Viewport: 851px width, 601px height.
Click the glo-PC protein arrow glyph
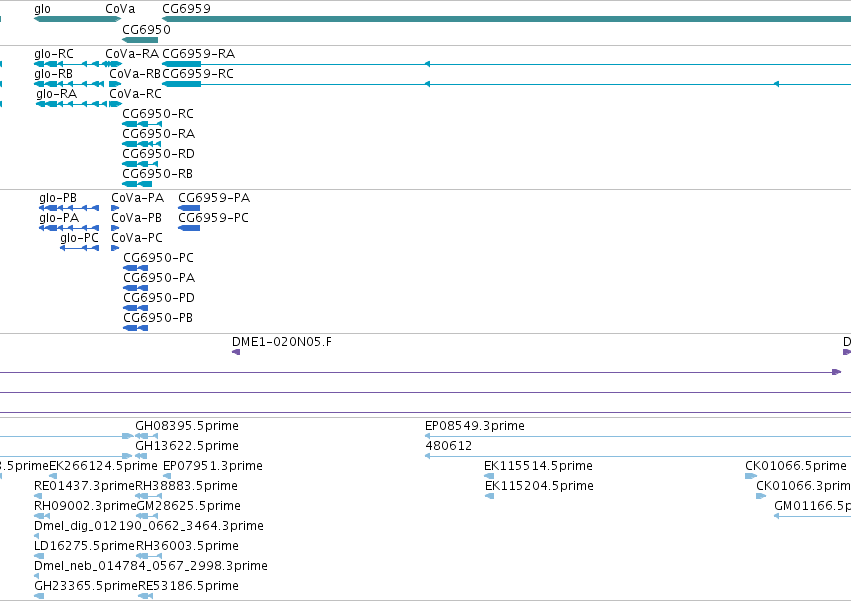tap(79, 248)
